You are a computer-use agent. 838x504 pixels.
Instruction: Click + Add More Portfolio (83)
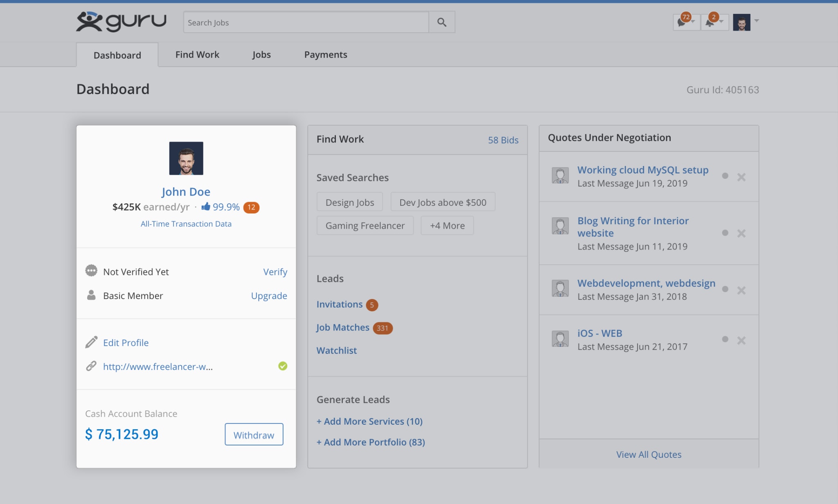pyautogui.click(x=371, y=442)
